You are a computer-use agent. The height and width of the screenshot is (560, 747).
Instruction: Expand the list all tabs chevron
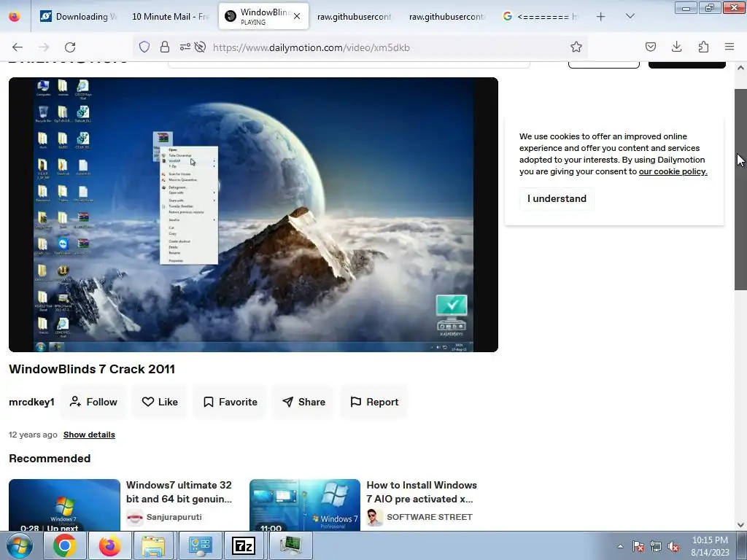point(630,16)
